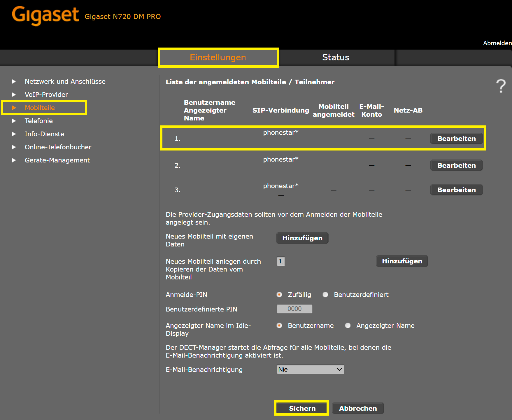Select Benutzername for idle display
The height and width of the screenshot is (420, 512).
[x=279, y=325]
